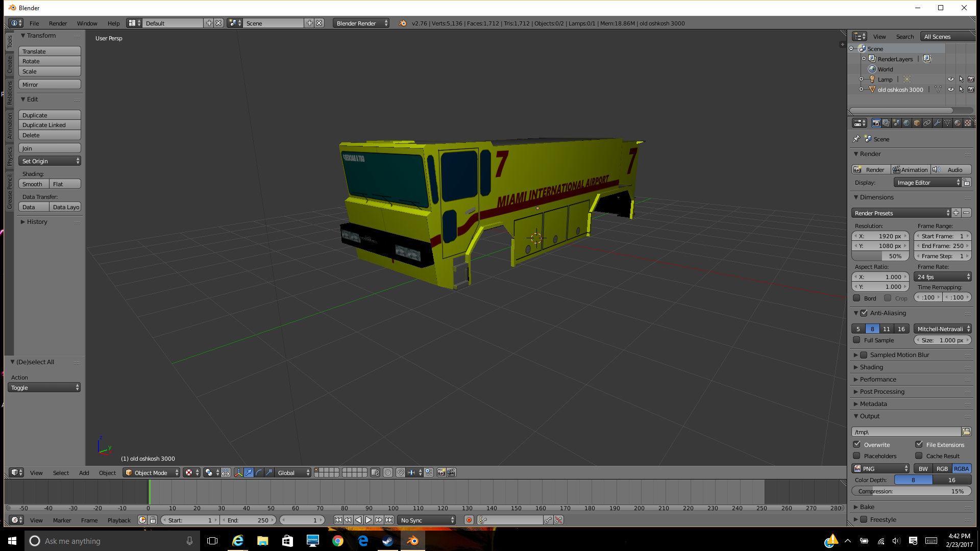Uncheck the File Extensions checkbox
Image resolution: width=980 pixels, height=551 pixels.
(x=919, y=444)
